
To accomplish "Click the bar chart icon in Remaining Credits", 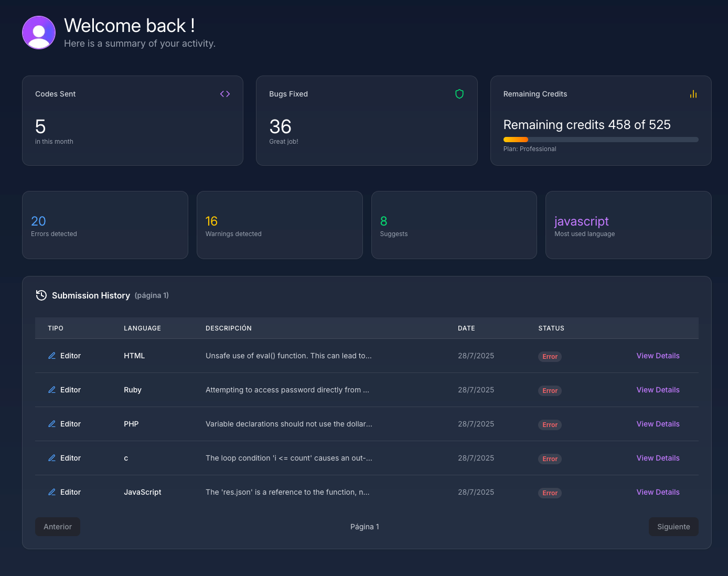I will 693,94.
